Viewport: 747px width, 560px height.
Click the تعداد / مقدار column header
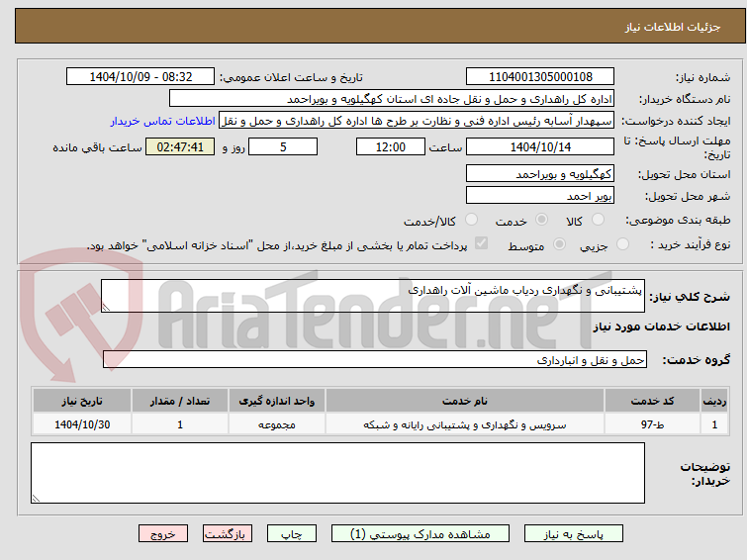(180, 401)
